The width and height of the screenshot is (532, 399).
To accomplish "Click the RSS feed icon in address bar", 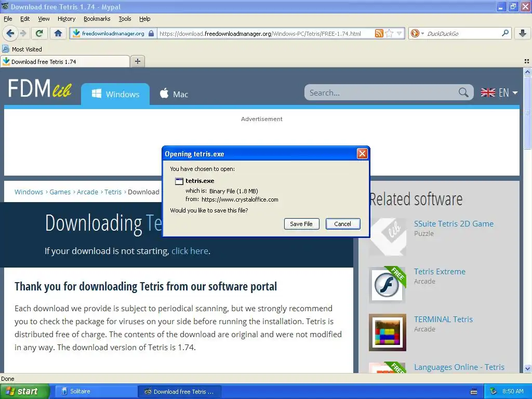I will [x=379, y=33].
